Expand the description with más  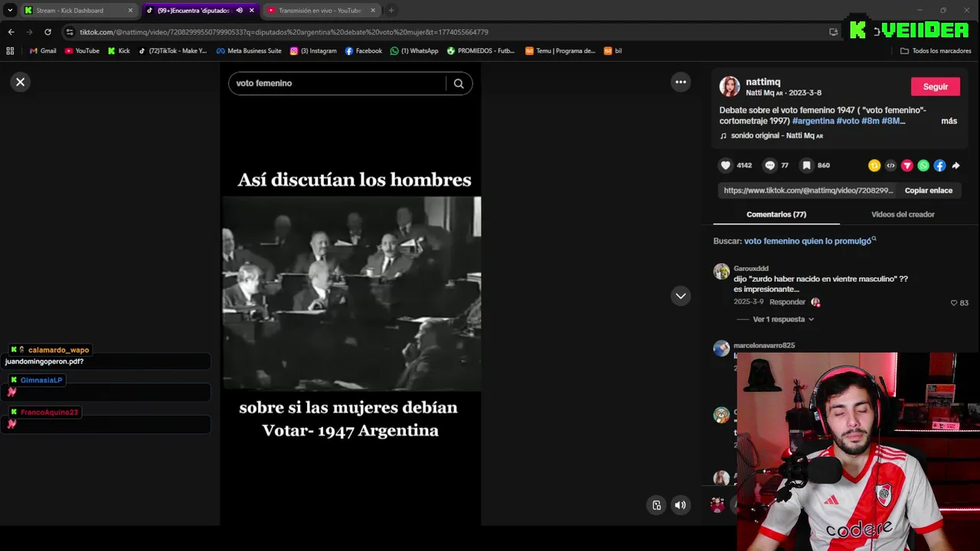click(949, 121)
